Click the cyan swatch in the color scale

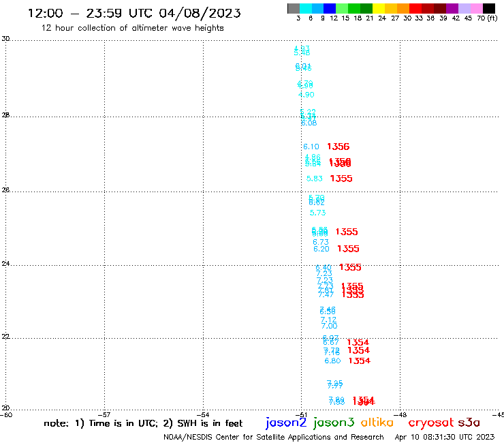(306, 8)
